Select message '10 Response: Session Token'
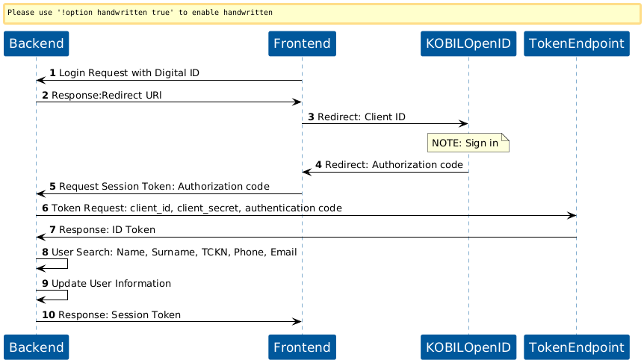 111,315
